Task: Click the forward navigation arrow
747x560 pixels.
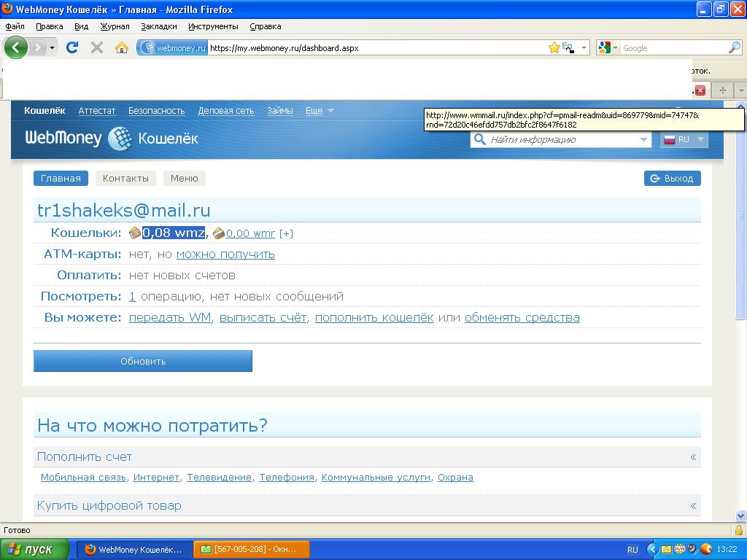Action: (x=38, y=47)
